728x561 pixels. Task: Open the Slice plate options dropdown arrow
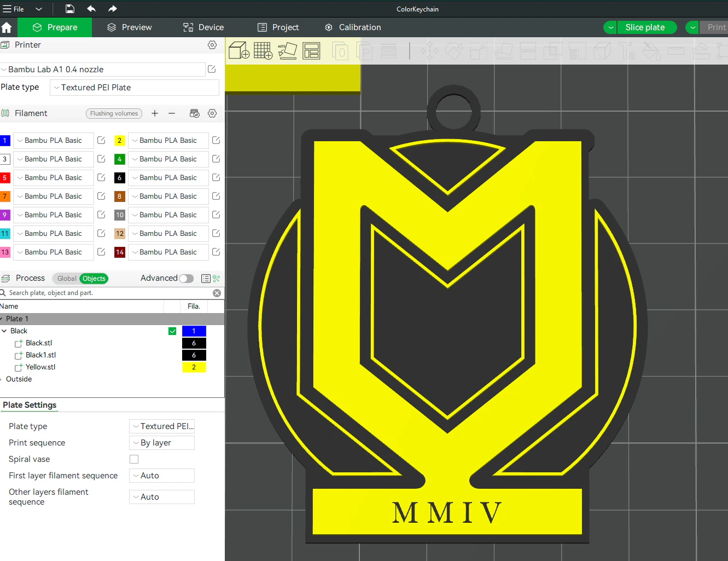[610, 27]
